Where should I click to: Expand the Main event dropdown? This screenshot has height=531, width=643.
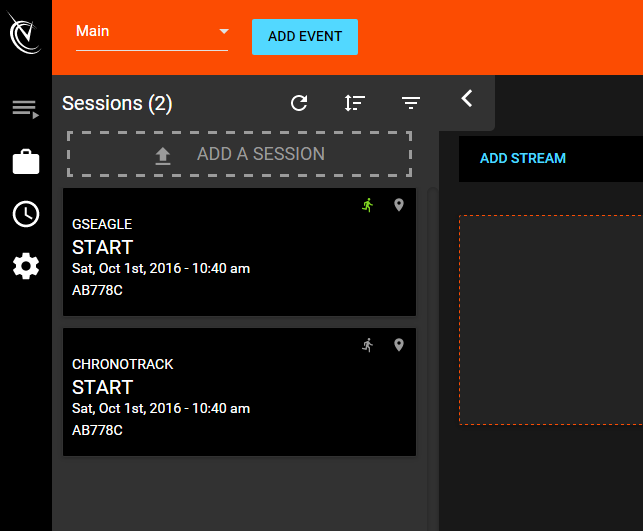coord(152,34)
